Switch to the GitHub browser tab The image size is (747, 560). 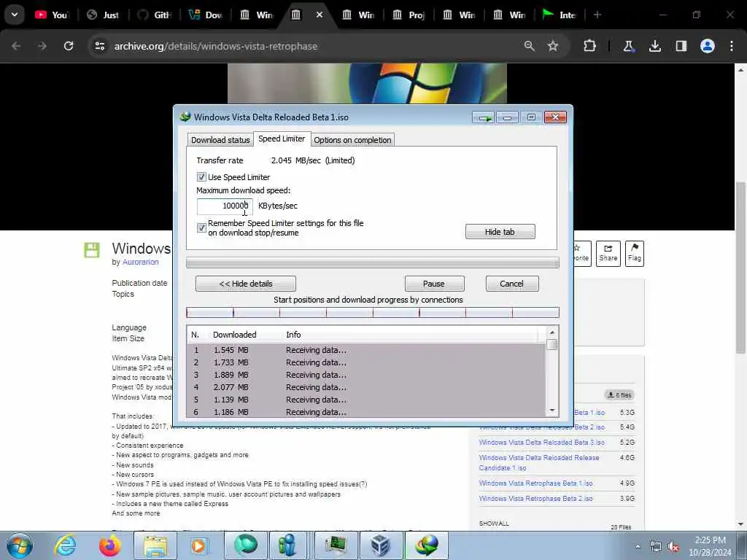pos(155,15)
